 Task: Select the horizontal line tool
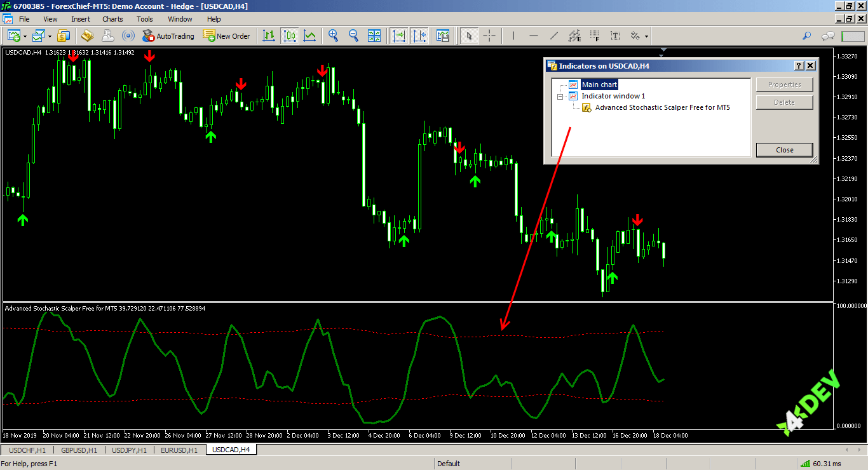(534, 36)
